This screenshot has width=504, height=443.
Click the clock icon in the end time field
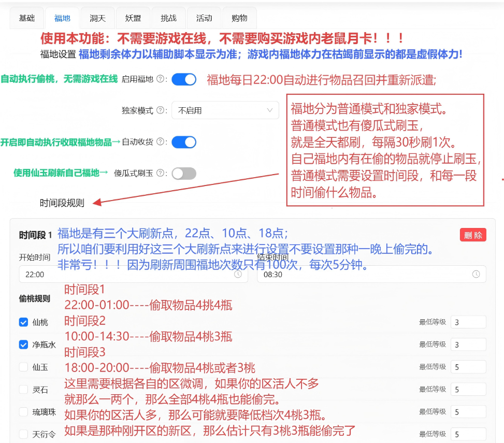tap(476, 275)
